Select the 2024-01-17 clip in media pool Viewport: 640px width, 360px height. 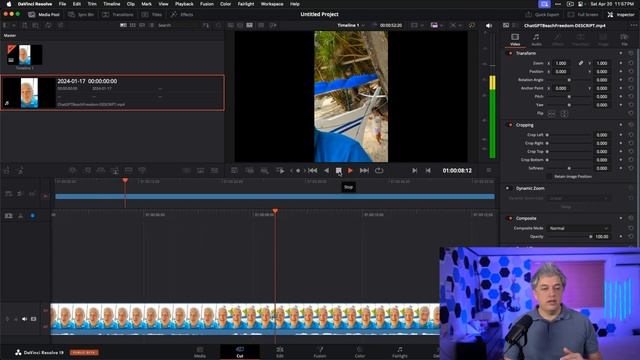click(x=112, y=93)
